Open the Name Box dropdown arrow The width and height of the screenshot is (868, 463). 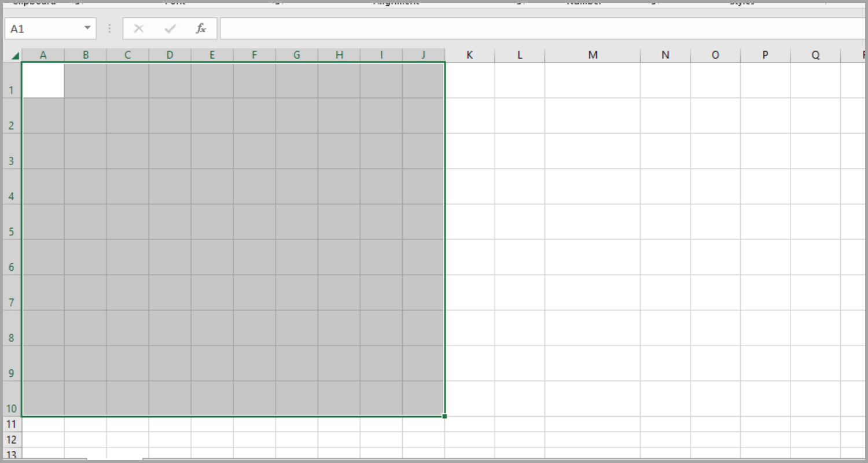88,28
